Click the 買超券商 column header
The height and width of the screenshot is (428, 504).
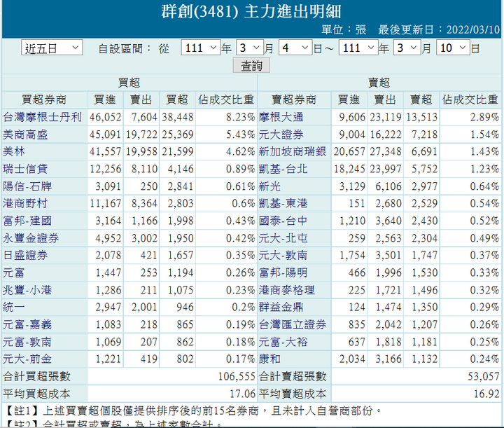(x=43, y=99)
